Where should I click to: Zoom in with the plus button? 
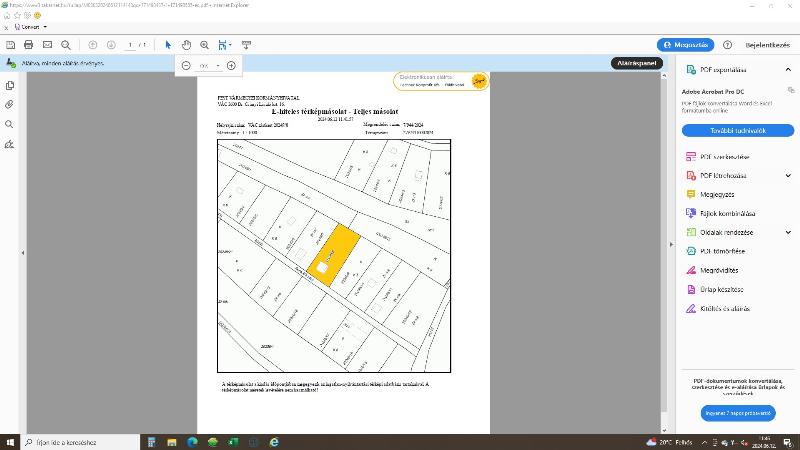231,65
